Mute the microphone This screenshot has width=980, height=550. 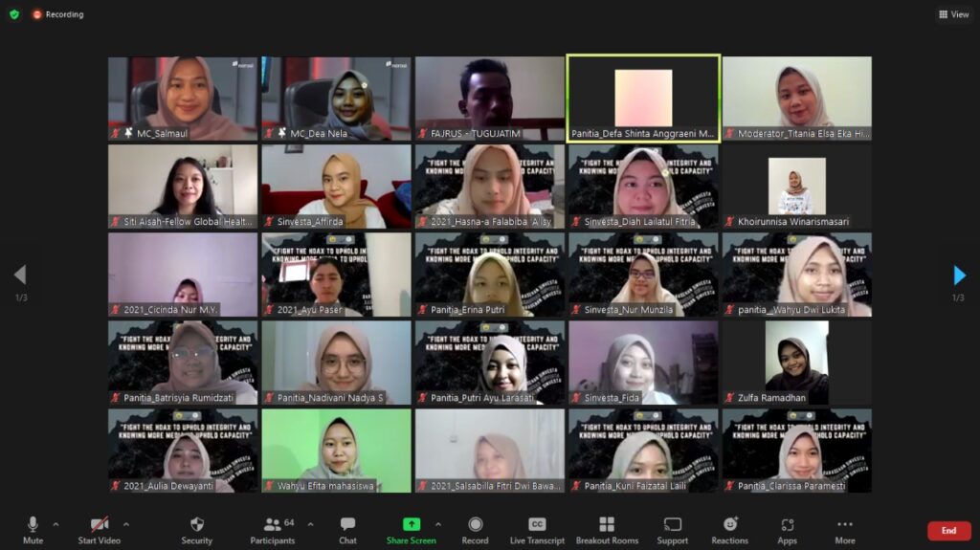33,528
